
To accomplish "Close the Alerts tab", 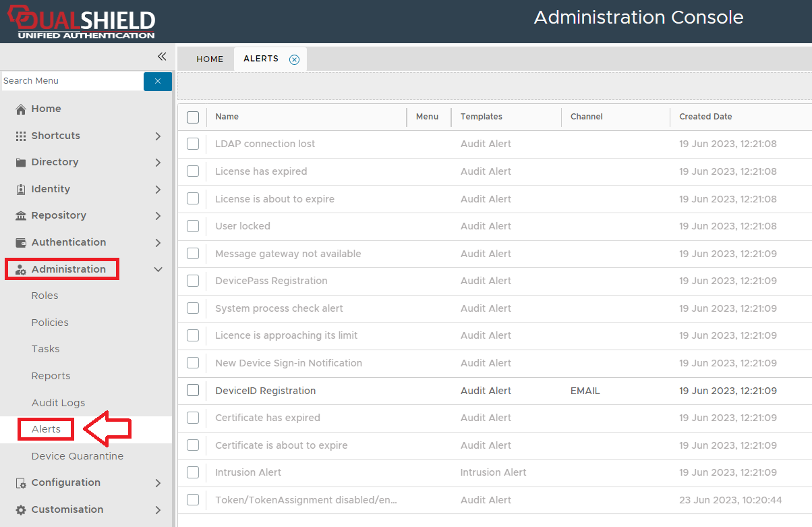I will 294,59.
